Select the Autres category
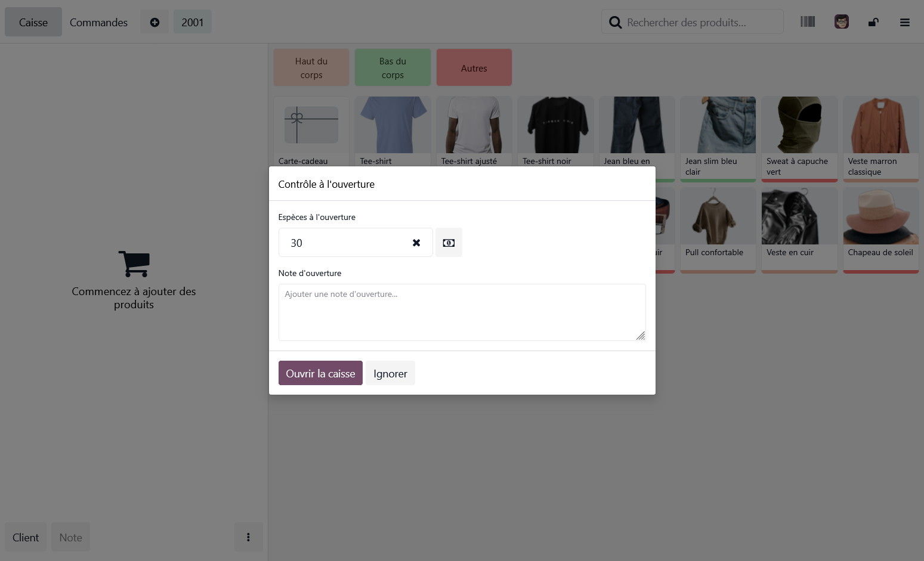Image resolution: width=924 pixels, height=561 pixels. 474,67
